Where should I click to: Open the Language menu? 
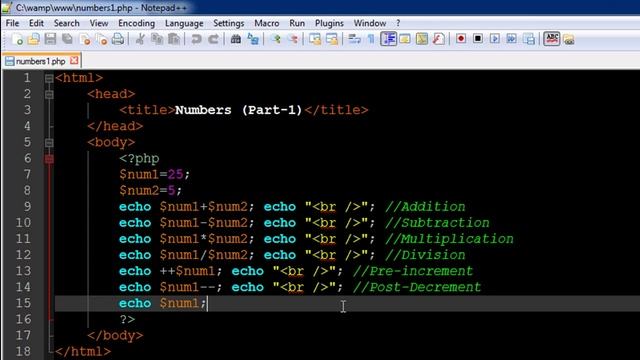coord(184,23)
